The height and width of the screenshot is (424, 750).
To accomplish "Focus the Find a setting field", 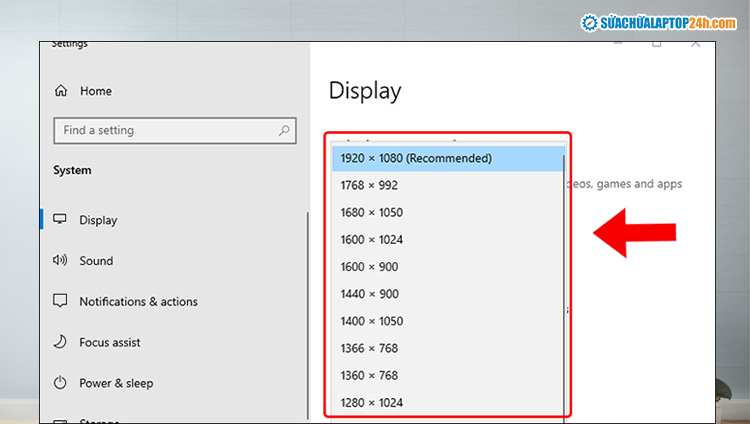I will (x=175, y=130).
